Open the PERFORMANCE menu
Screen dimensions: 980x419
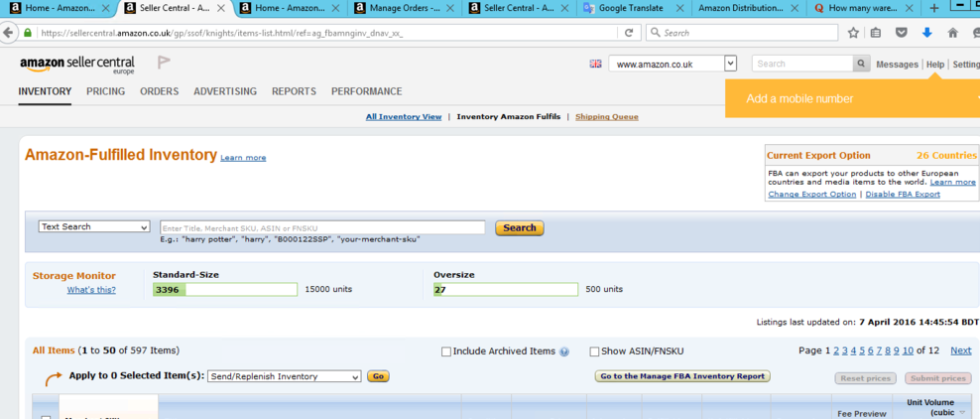367,91
